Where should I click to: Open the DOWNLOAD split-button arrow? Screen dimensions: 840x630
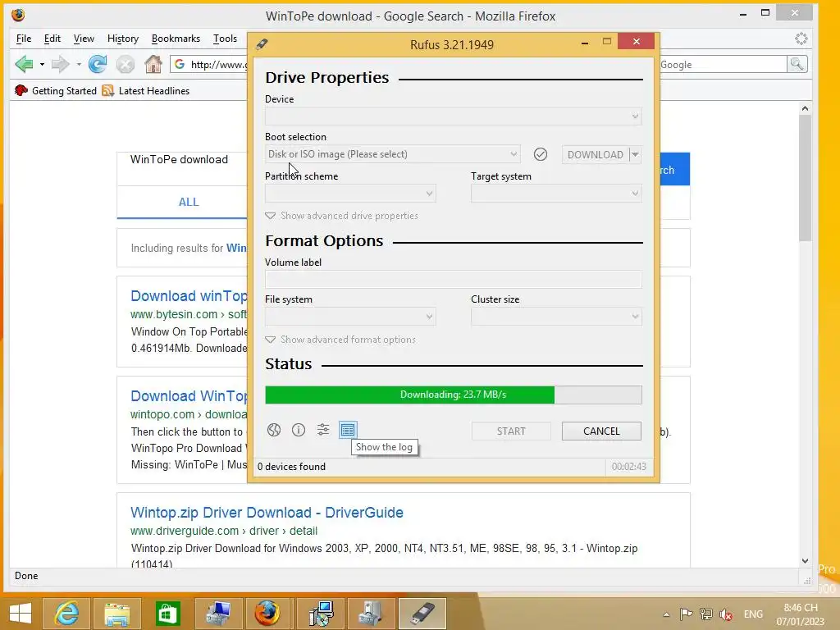point(636,155)
